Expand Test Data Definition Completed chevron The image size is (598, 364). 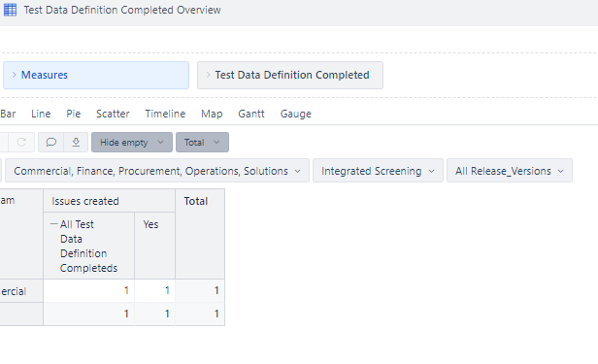pos(208,75)
